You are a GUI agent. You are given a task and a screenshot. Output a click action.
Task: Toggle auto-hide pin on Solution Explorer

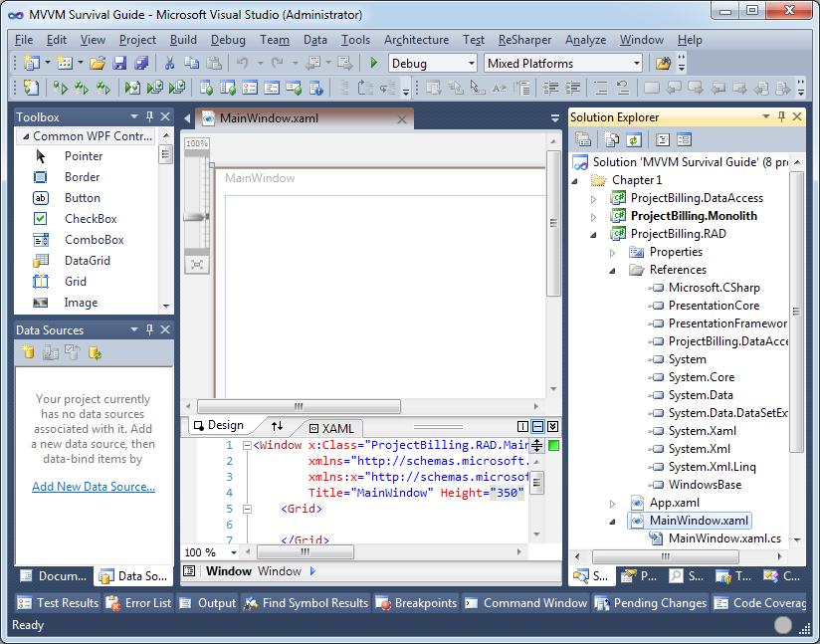781,116
